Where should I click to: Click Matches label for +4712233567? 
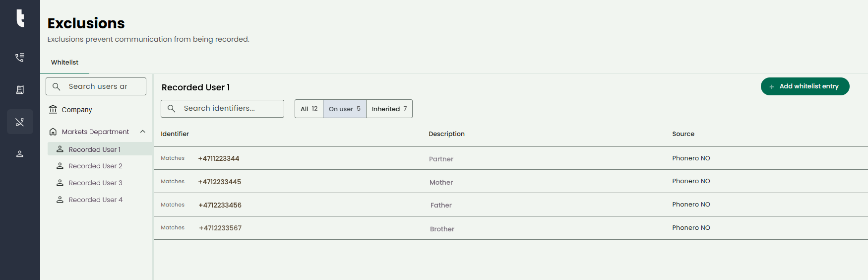173,228
